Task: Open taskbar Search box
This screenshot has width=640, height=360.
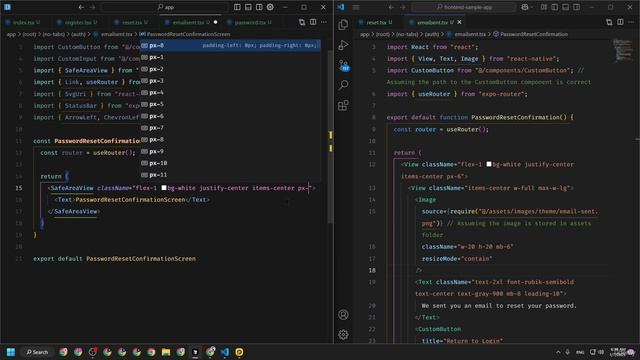Action: (x=38, y=352)
